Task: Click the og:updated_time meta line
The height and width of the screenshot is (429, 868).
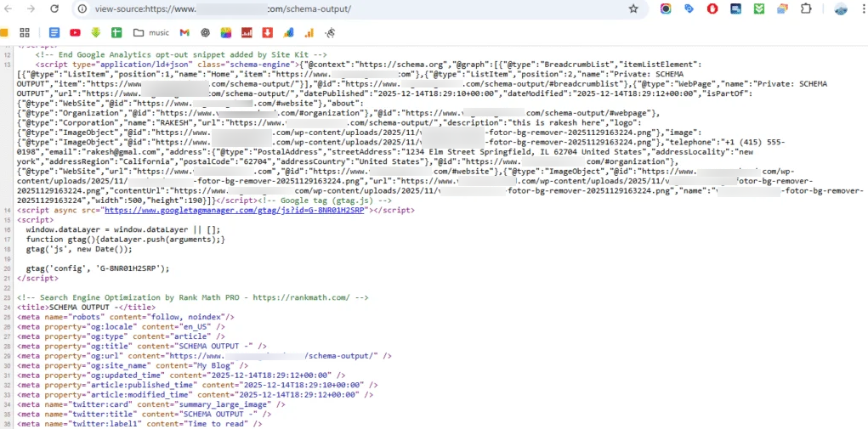Action: [x=181, y=375]
